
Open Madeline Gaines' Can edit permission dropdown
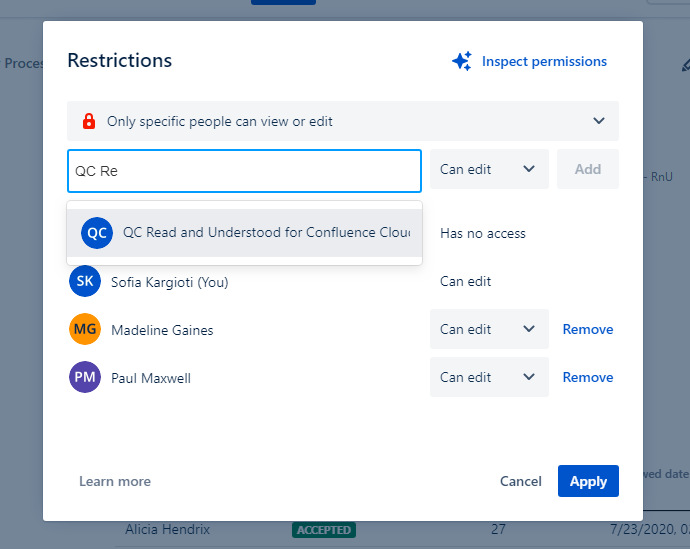[489, 330]
